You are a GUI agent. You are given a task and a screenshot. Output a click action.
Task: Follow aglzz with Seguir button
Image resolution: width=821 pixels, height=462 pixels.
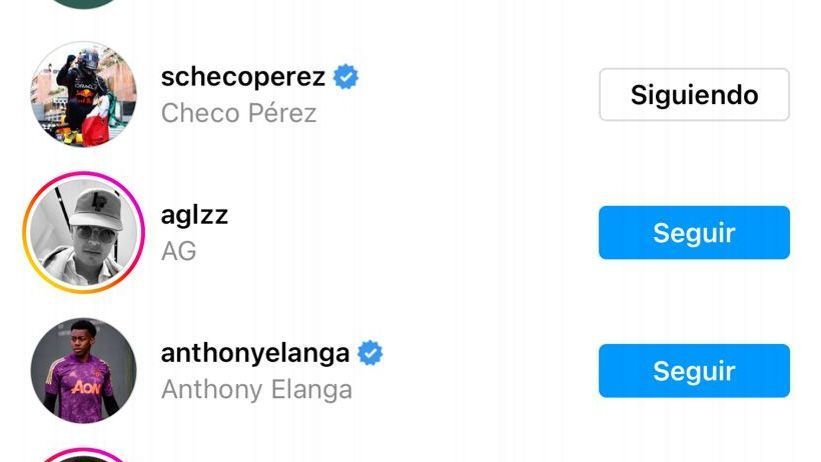click(x=694, y=233)
